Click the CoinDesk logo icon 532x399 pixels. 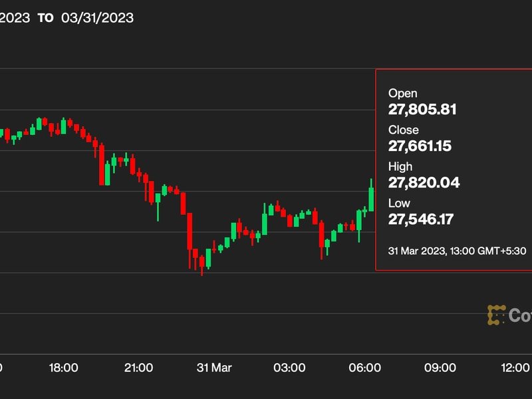496,315
